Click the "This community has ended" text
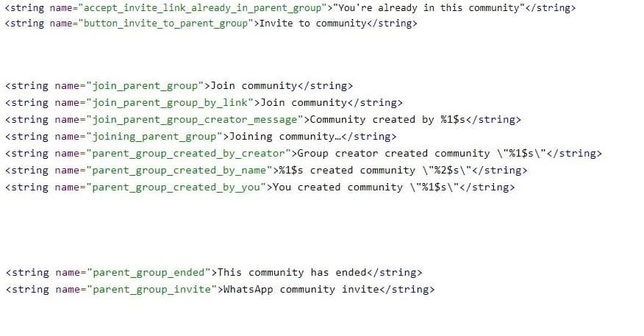This screenshot has height=336, width=644. coord(292,272)
